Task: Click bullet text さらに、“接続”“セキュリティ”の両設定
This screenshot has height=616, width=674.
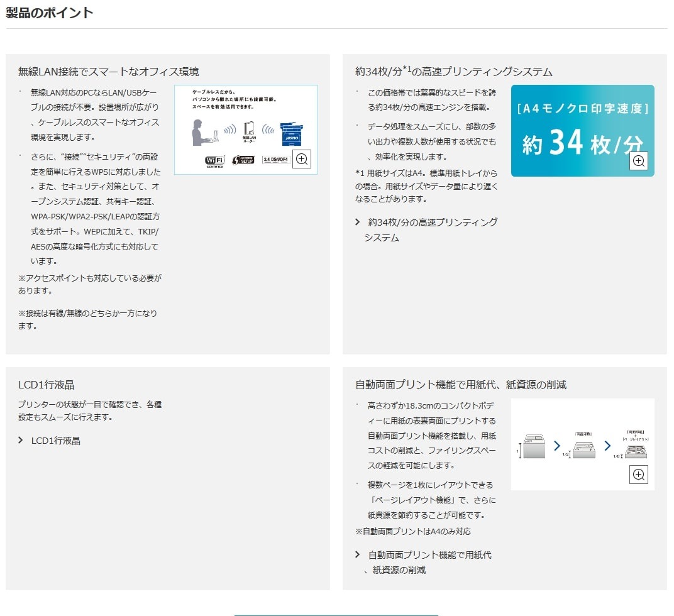Action: 96,209
